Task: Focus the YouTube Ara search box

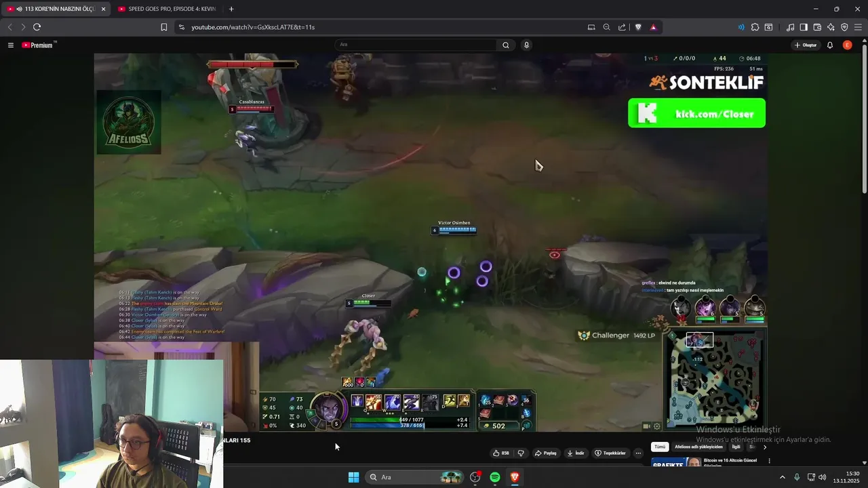Action: [x=416, y=45]
